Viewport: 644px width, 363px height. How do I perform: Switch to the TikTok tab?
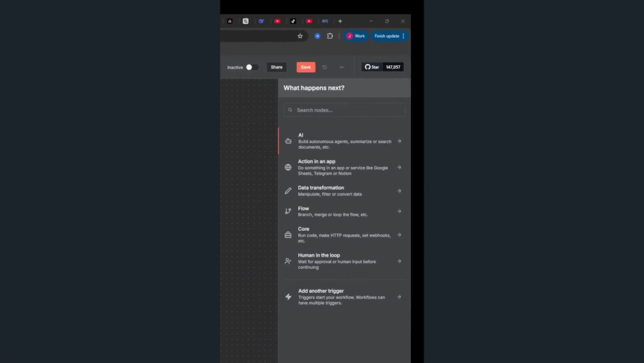[293, 21]
